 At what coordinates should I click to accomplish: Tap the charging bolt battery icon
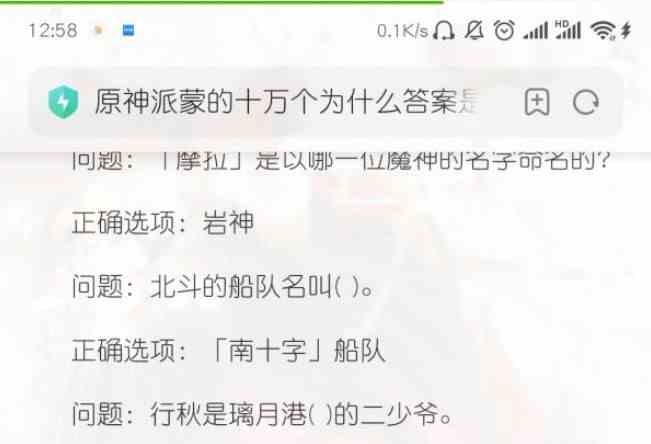[626, 30]
